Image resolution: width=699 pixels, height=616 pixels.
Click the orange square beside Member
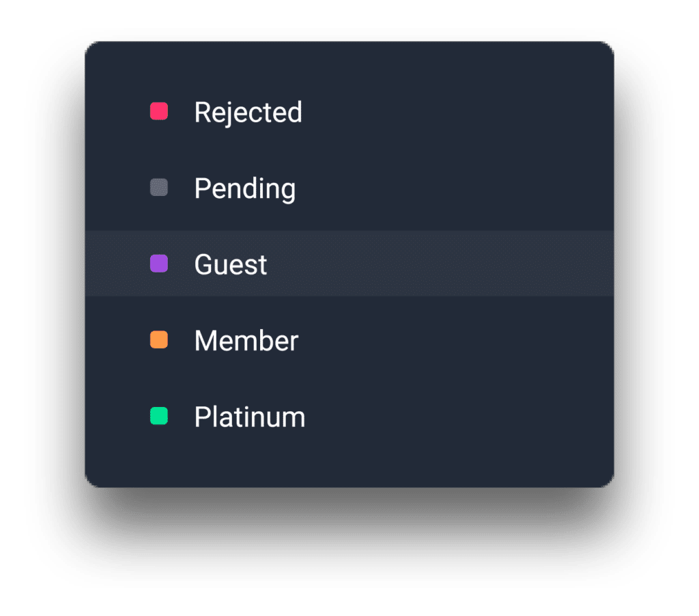pos(159,340)
